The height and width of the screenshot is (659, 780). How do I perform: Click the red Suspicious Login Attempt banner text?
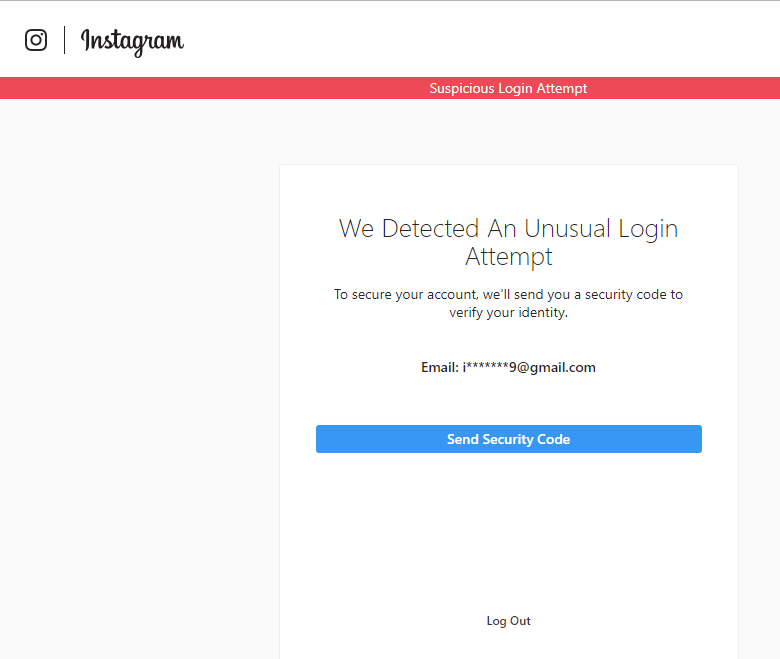pyautogui.click(x=508, y=88)
